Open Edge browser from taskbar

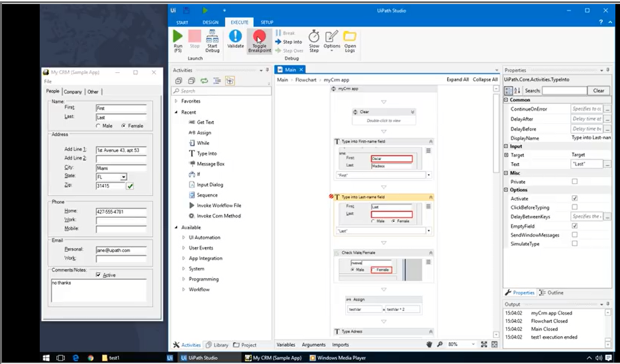76,357
